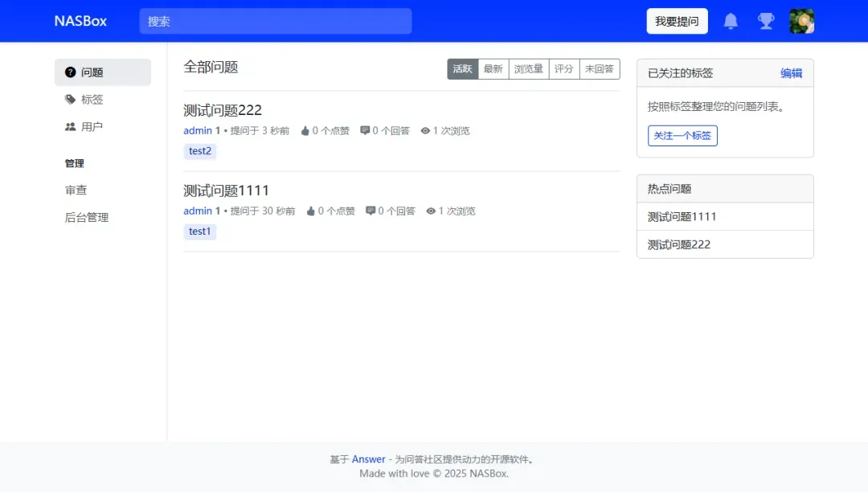
Task: Click the 我要提问 button
Action: (677, 21)
